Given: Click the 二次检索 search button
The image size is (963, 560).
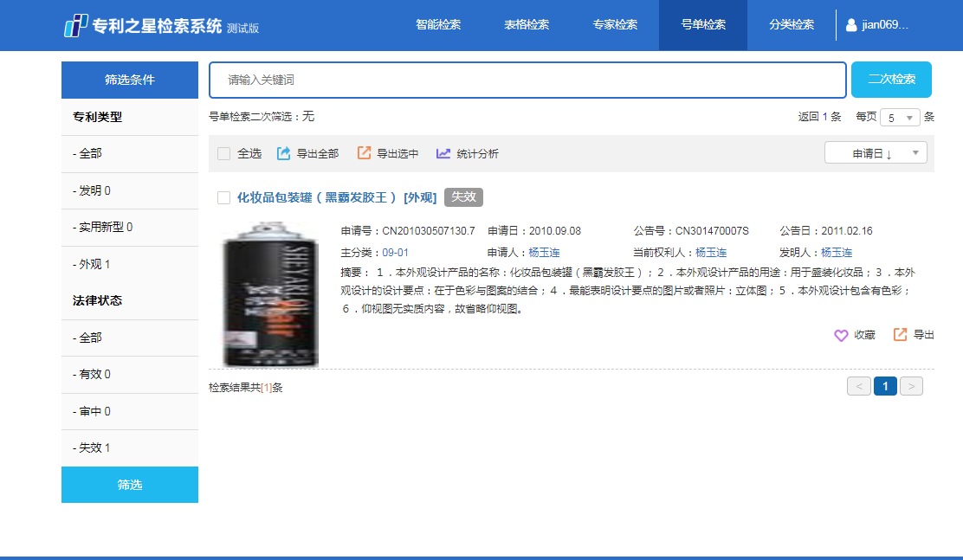Looking at the screenshot, I should pos(891,80).
